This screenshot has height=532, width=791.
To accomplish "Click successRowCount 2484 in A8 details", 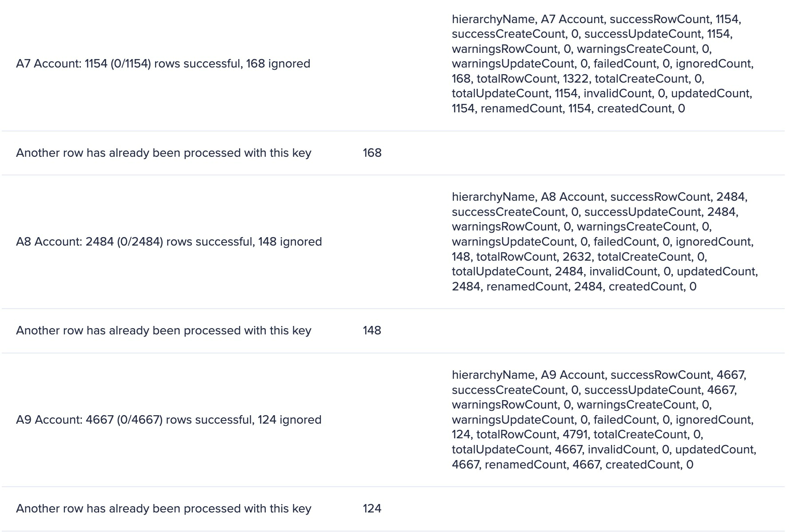I will tap(679, 197).
